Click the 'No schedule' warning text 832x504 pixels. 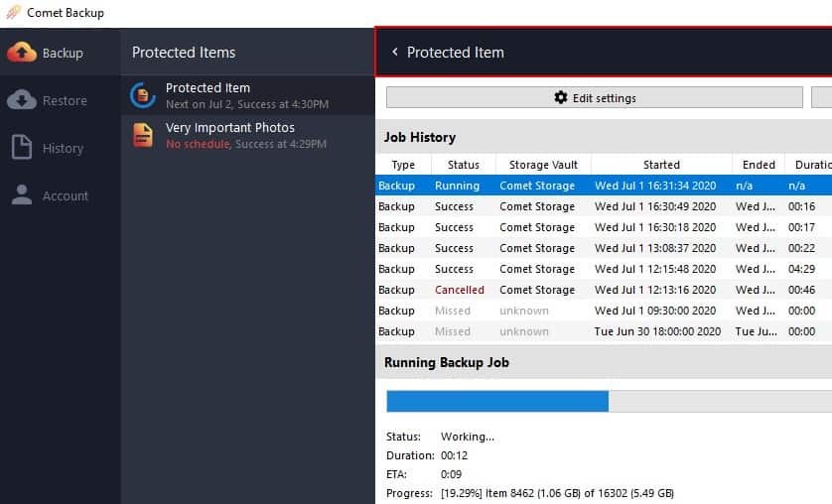[x=198, y=144]
